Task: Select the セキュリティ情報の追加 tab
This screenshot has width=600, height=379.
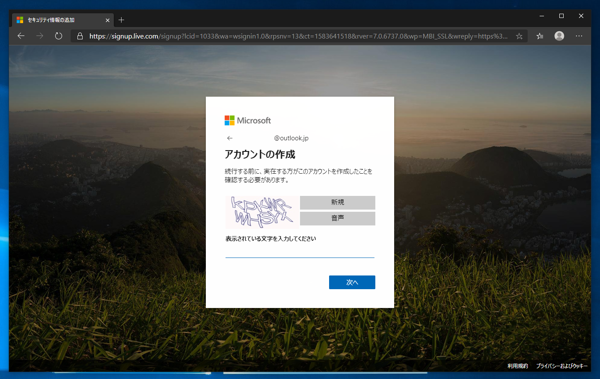Action: (x=63, y=20)
